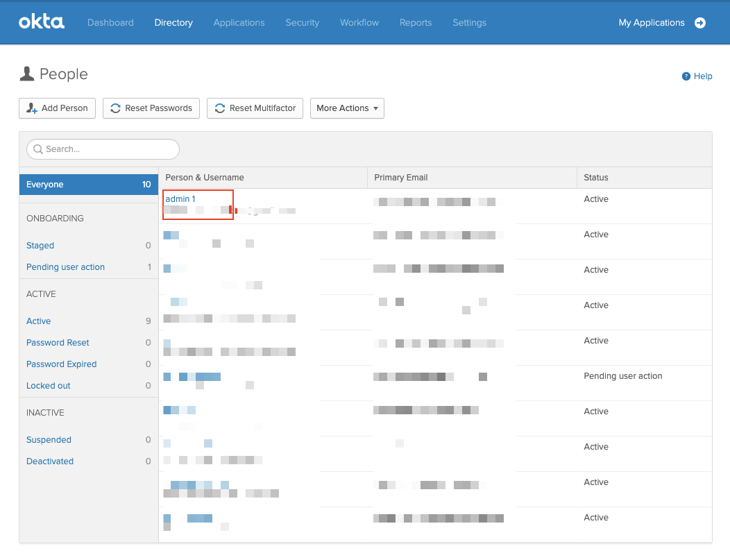This screenshot has height=560, width=730.
Task: Click the Help question mark icon
Action: [686, 76]
